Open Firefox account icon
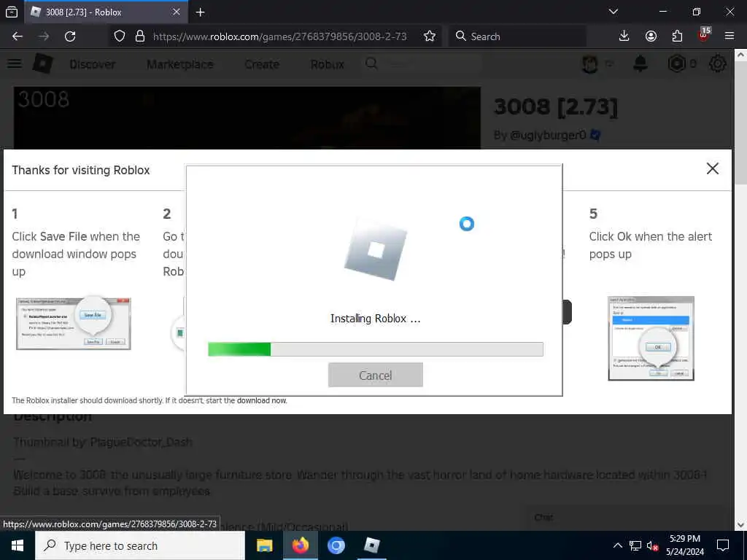The image size is (747, 560). coord(651,36)
